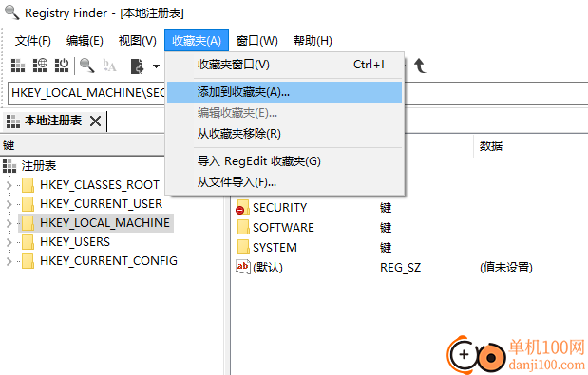Open the 视图(V) menu

[x=137, y=41]
